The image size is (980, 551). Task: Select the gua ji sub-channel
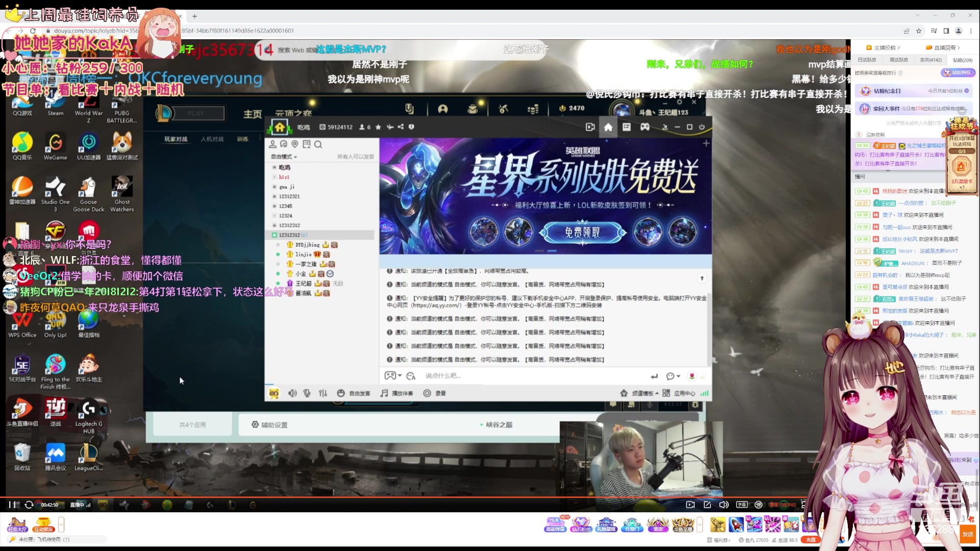[287, 187]
